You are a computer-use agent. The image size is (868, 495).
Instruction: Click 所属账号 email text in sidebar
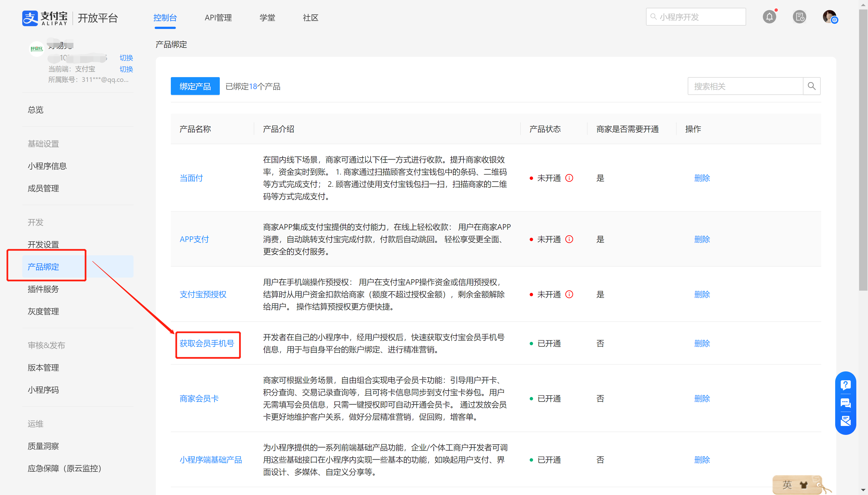click(x=88, y=80)
